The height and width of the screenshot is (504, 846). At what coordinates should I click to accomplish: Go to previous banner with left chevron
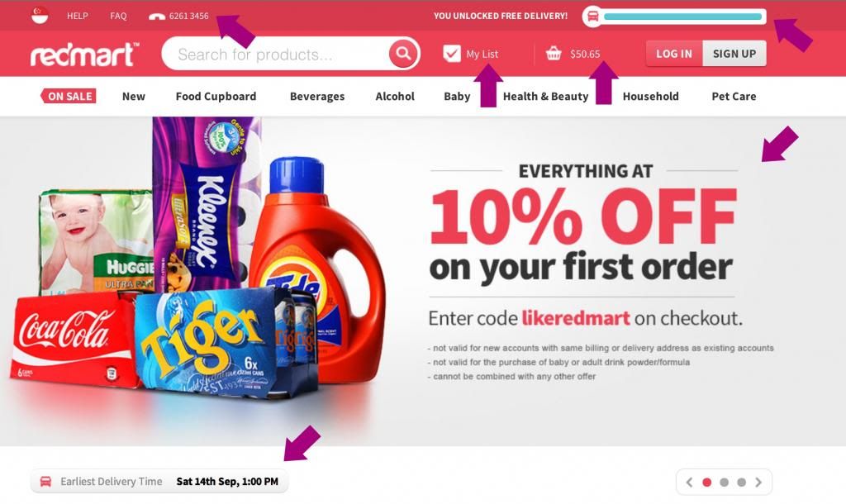tap(689, 482)
